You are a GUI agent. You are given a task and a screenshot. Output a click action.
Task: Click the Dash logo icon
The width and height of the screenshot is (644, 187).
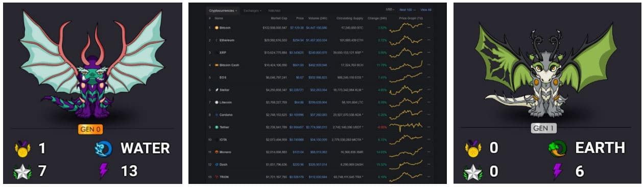pos(217,165)
